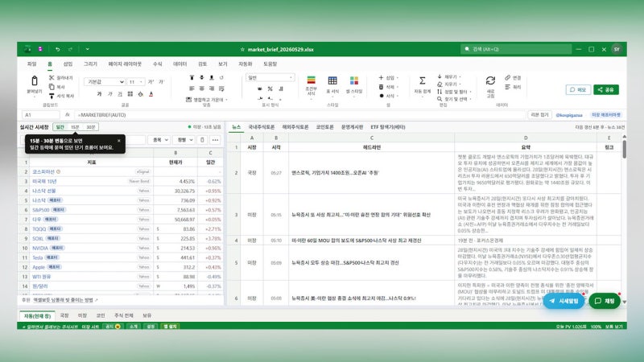The image size is (644, 362).
Task: Align text left in the cell
Action: click(x=192, y=88)
